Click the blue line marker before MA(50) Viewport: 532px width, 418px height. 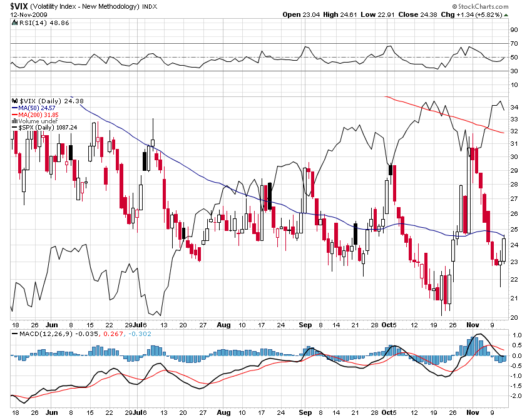tap(14, 108)
